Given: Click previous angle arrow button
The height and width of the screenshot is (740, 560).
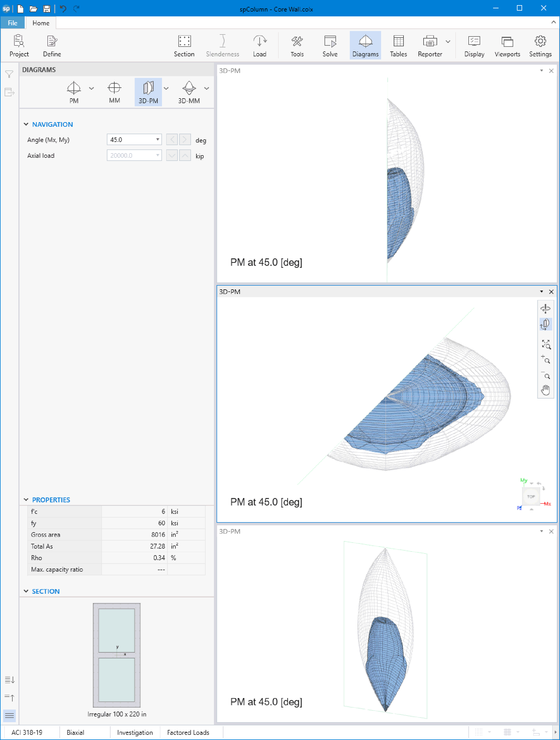Looking at the screenshot, I should 172,139.
